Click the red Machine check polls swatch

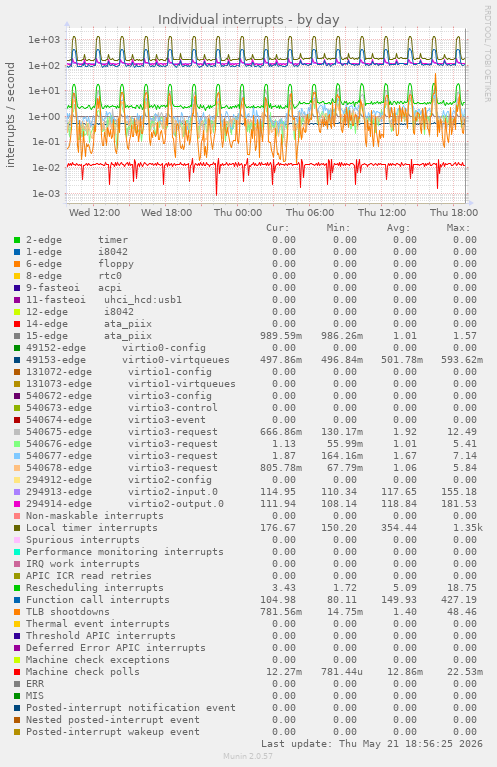pyautogui.click(x=17, y=672)
